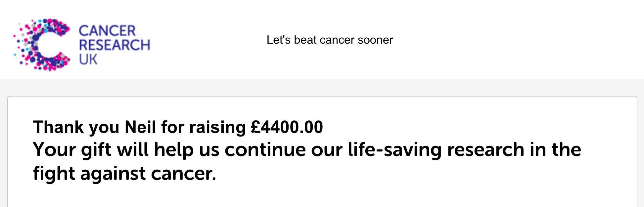Viewport: 644px width, 207px height.
Task: Select the "Let's beat cancer sooner" tagline
Action: click(330, 40)
